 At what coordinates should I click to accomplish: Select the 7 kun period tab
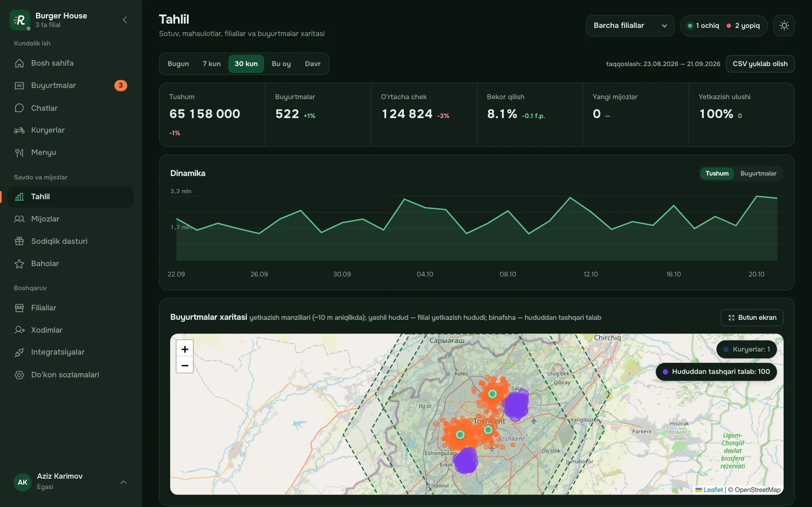tap(212, 64)
